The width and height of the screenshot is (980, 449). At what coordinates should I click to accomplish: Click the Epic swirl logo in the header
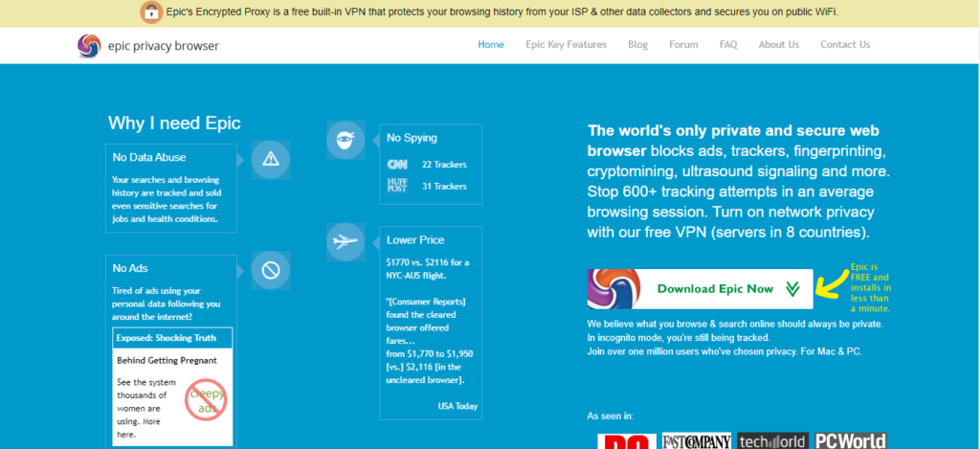(x=89, y=46)
